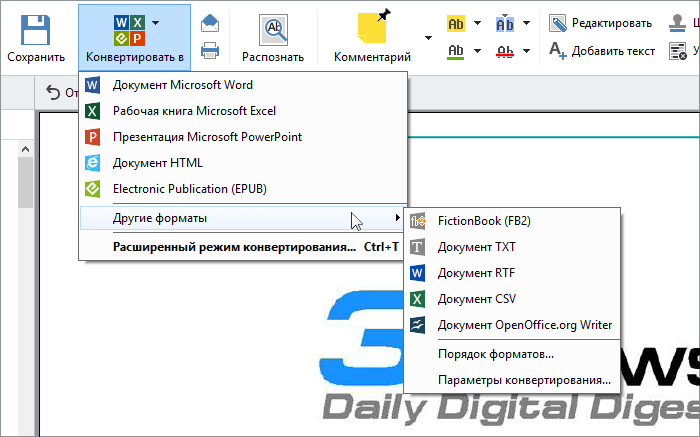Viewport: 700px width, 437px height.
Task: Choose Документ OpenOffice.org Writer
Action: point(512,325)
